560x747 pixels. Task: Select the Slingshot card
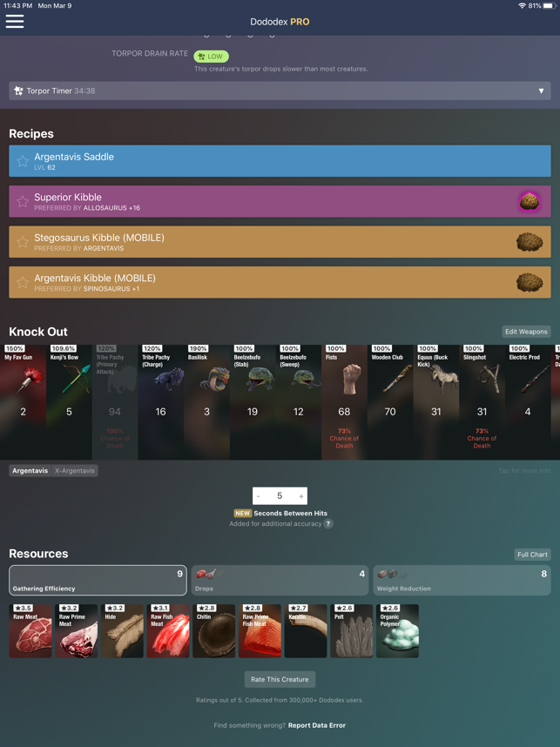click(x=482, y=402)
